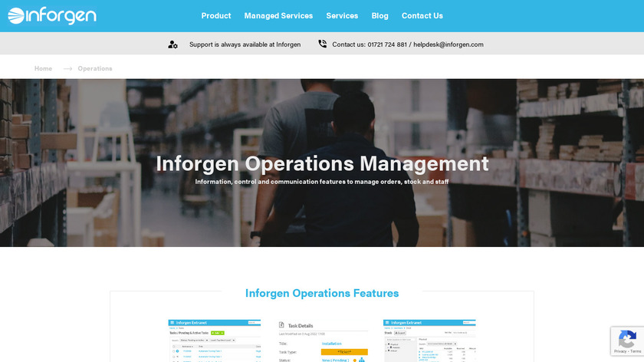Click the phone call icon
Viewport: 644px width, 362px height.
tap(323, 44)
